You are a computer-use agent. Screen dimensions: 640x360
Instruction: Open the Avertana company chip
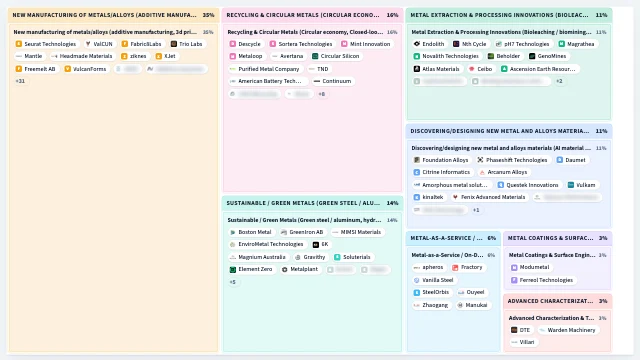tap(288, 56)
